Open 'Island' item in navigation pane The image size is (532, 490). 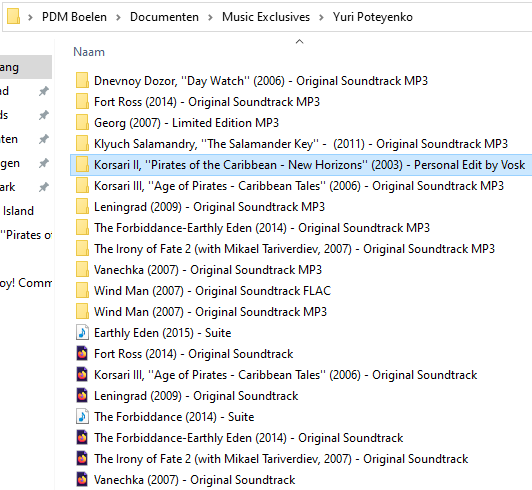18,211
